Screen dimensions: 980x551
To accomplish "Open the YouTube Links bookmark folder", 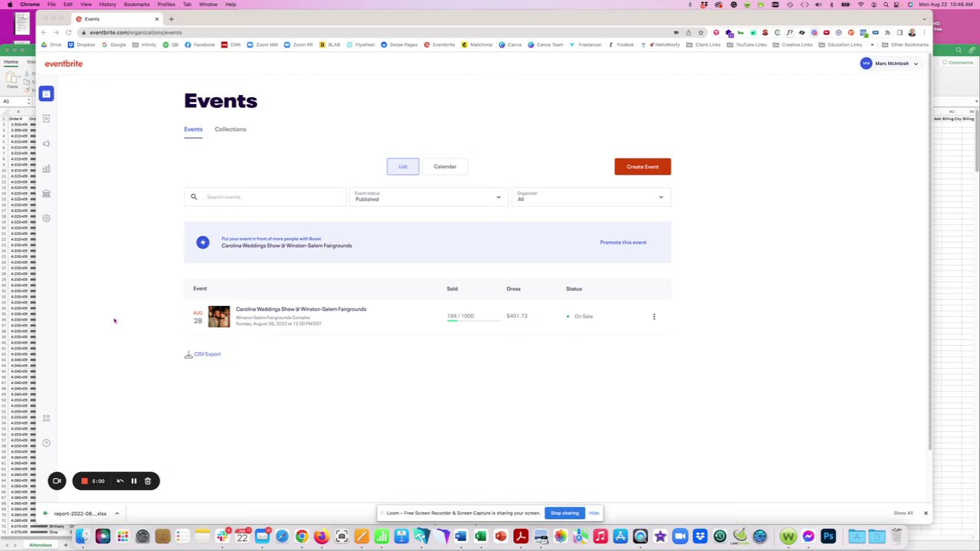I will tap(746, 44).
